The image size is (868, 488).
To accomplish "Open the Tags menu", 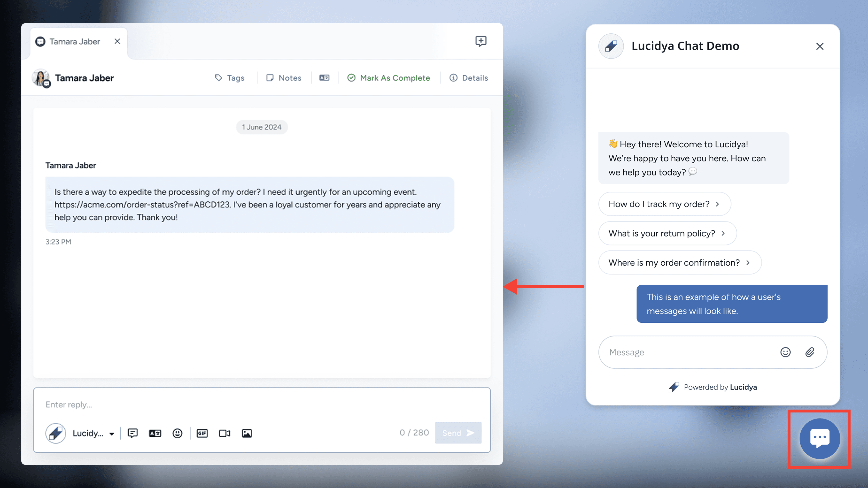I will point(230,78).
